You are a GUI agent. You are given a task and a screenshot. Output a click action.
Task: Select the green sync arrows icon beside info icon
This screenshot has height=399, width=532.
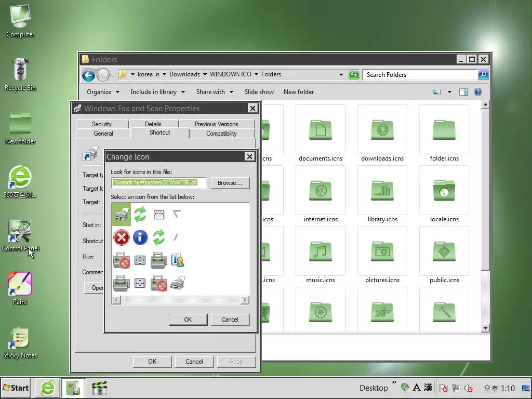[x=158, y=237]
